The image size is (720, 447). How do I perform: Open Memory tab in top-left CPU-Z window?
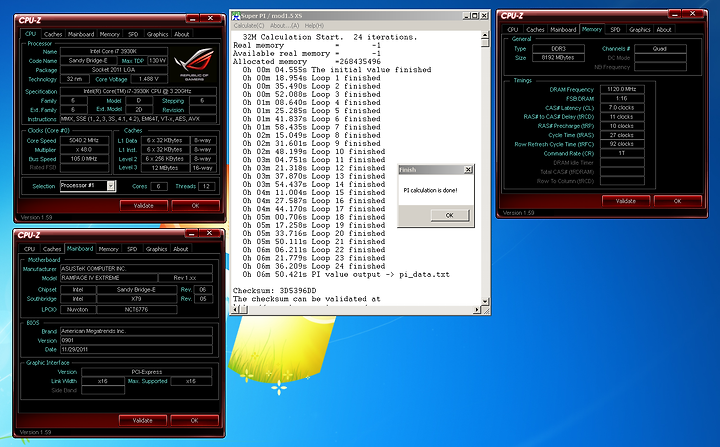tap(109, 34)
